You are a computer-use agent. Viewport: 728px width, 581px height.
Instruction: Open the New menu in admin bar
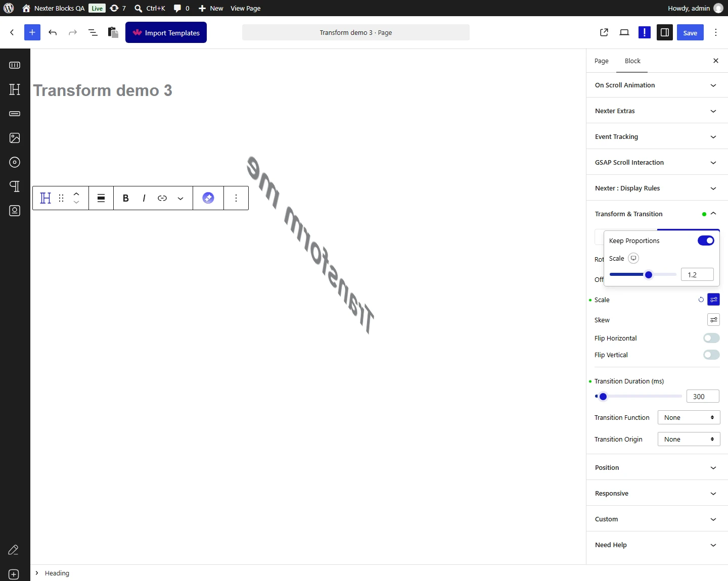(211, 8)
